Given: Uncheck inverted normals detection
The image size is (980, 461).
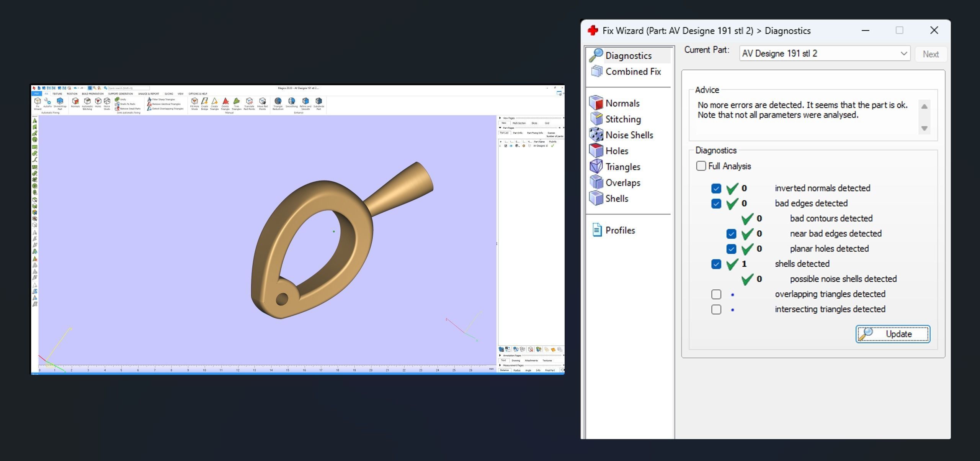Looking at the screenshot, I should tap(716, 188).
